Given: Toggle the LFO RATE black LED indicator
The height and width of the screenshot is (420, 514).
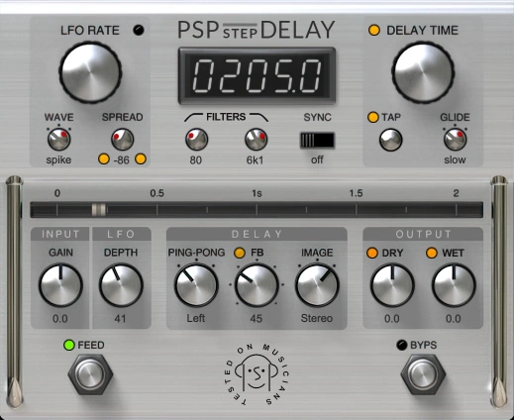Looking at the screenshot, I should 139,30.
